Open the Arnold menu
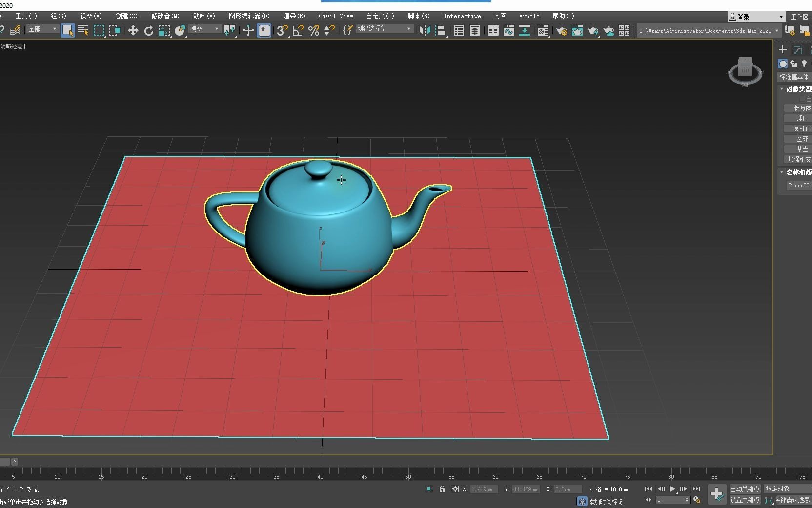This screenshot has height=508, width=812. (529, 16)
